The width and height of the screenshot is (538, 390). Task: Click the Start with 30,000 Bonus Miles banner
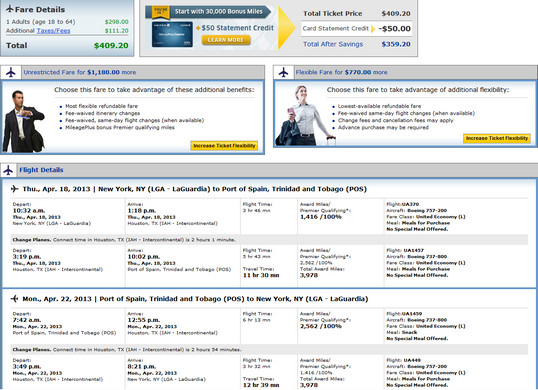tap(208, 12)
